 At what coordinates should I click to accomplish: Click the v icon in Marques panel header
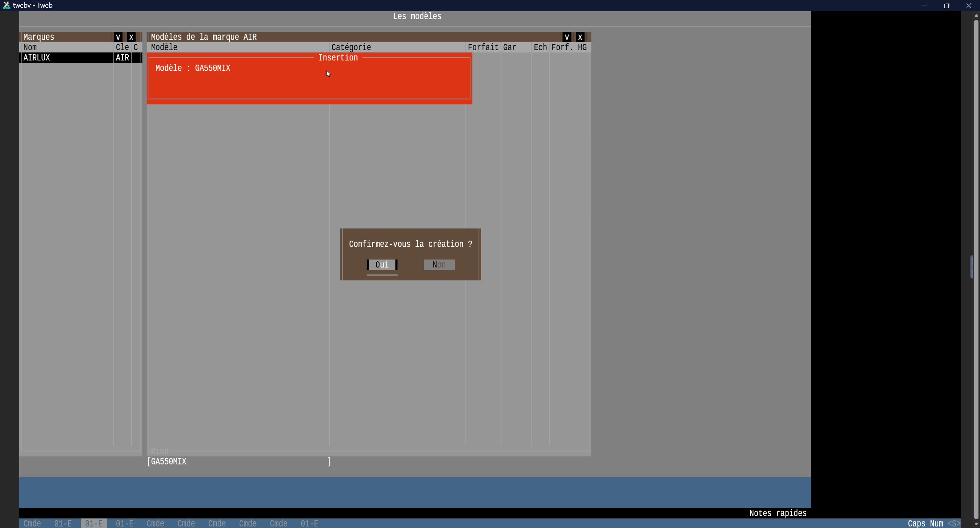118,37
